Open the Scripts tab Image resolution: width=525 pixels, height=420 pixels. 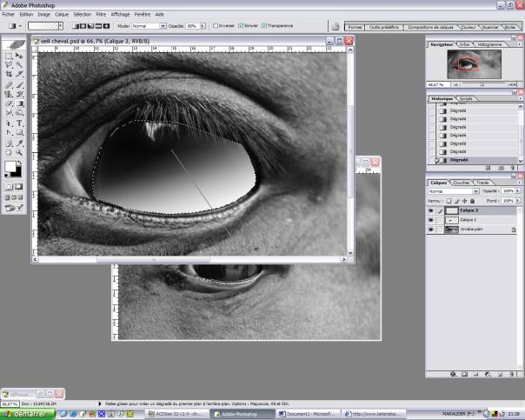[x=466, y=99]
